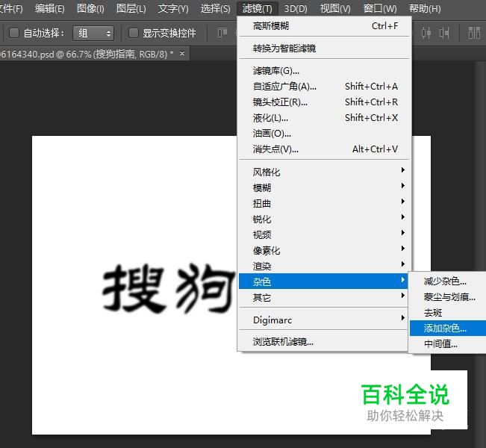
Task: Expand the Digimarc submenu
Action: click(325, 320)
